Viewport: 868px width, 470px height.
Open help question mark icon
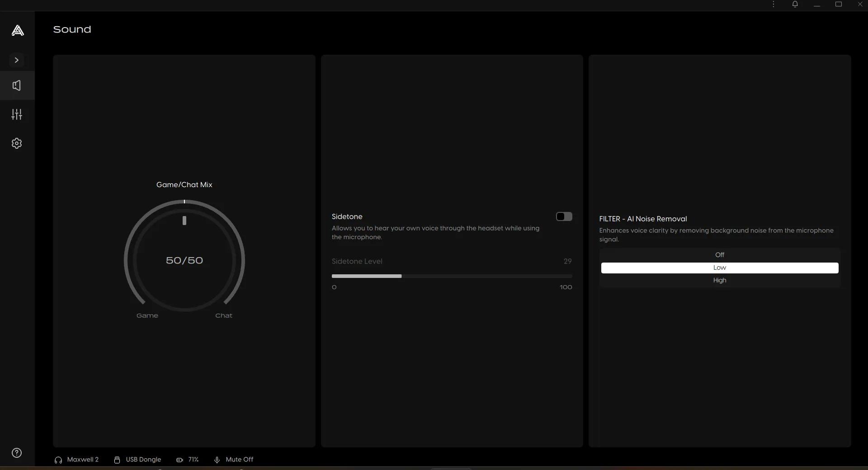click(x=17, y=453)
